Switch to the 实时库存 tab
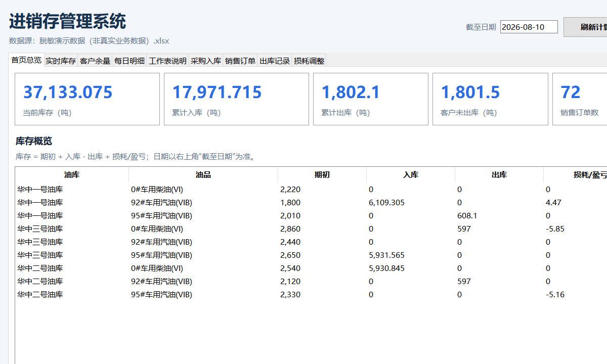607x364 pixels. [61, 61]
